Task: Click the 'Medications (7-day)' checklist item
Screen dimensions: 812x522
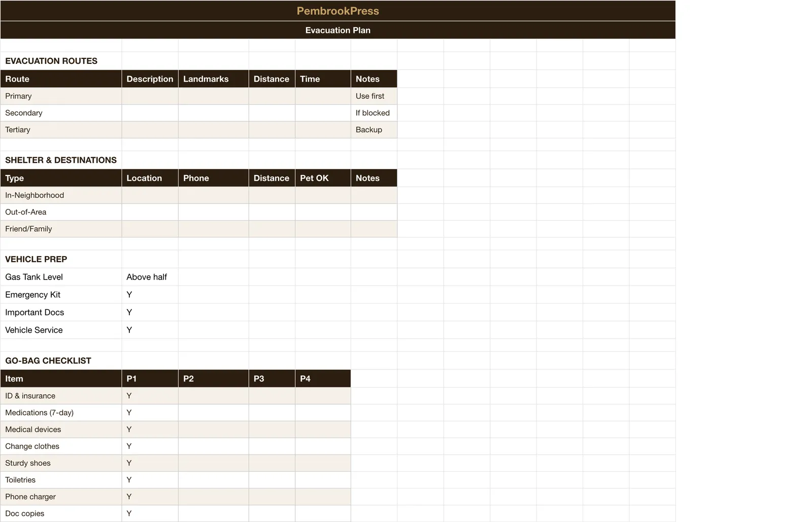Action: pos(61,412)
